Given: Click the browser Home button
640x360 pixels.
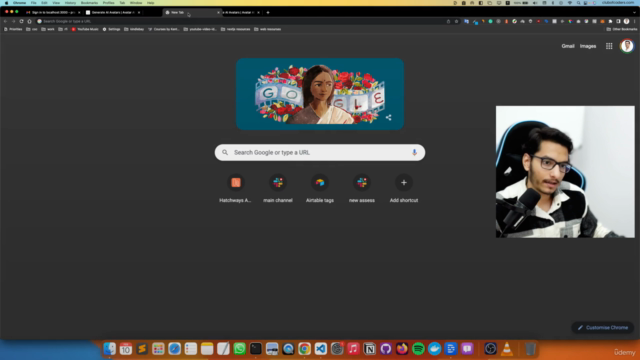Looking at the screenshot, I should click(29, 21).
